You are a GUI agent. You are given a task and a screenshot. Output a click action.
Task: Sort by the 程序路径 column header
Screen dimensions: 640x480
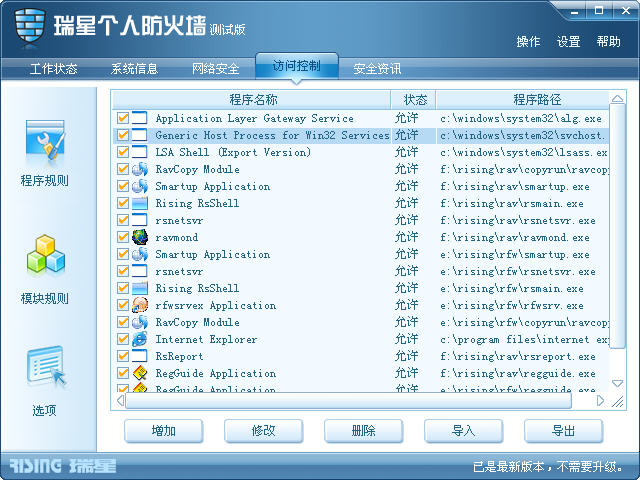tap(523, 100)
